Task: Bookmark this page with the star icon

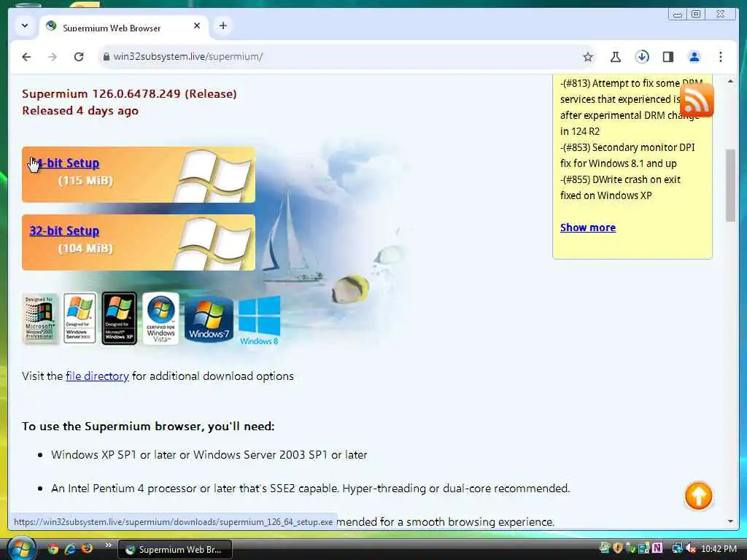Action: pyautogui.click(x=588, y=57)
